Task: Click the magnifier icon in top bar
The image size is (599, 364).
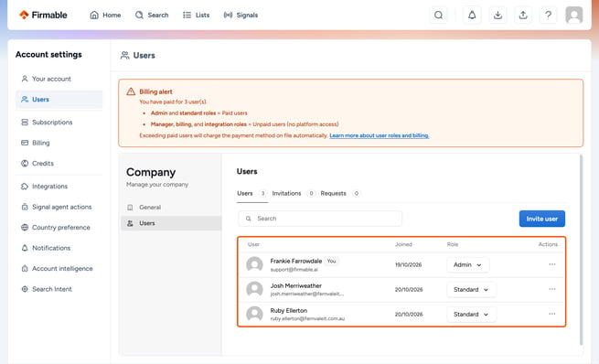Action: pos(439,15)
